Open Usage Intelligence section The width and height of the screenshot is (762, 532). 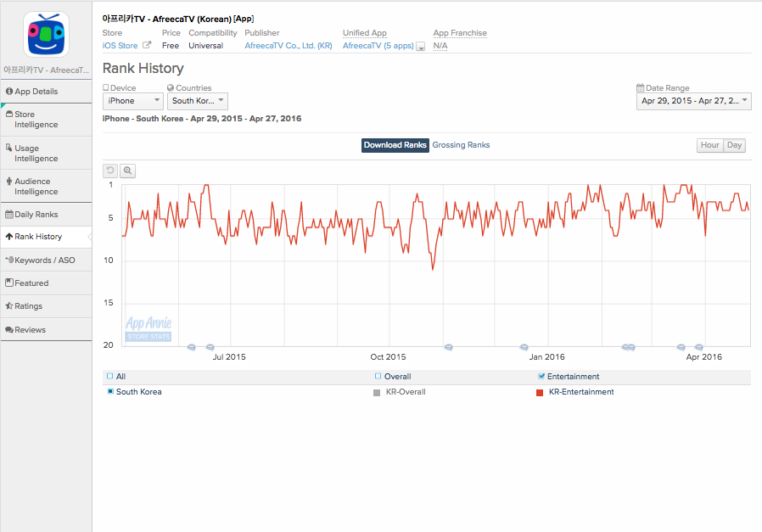point(46,154)
